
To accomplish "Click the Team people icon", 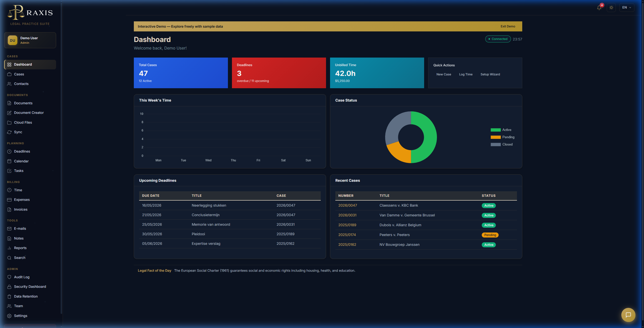I will (x=9, y=306).
